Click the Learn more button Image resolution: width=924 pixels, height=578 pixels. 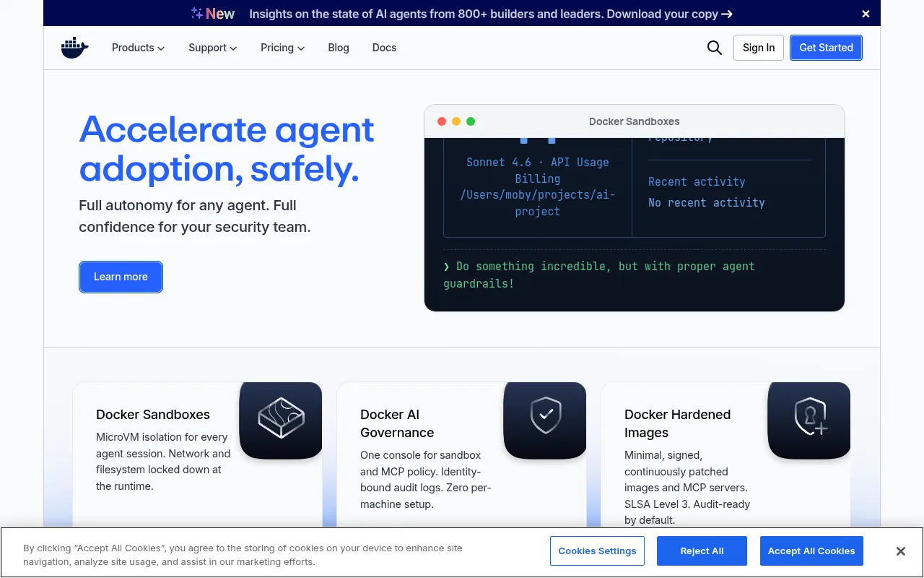pyautogui.click(x=121, y=277)
